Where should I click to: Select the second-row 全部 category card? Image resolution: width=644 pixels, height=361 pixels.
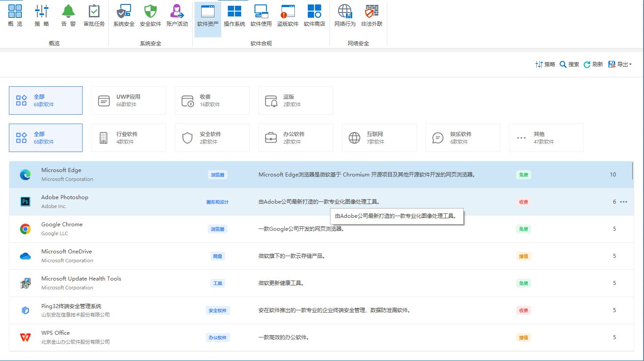pyautogui.click(x=46, y=138)
